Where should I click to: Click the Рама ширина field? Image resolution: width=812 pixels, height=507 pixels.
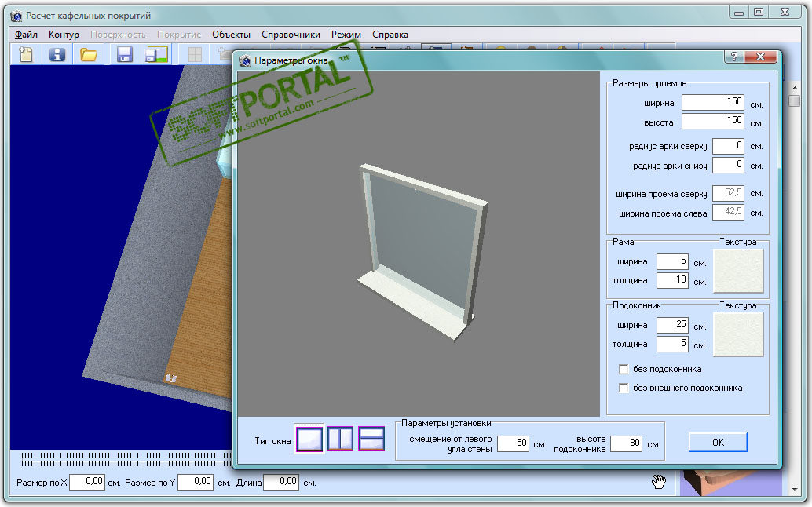(672, 261)
